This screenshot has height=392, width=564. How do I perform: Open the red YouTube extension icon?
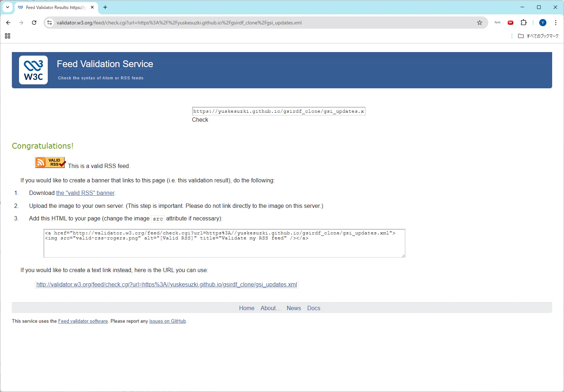[511, 23]
